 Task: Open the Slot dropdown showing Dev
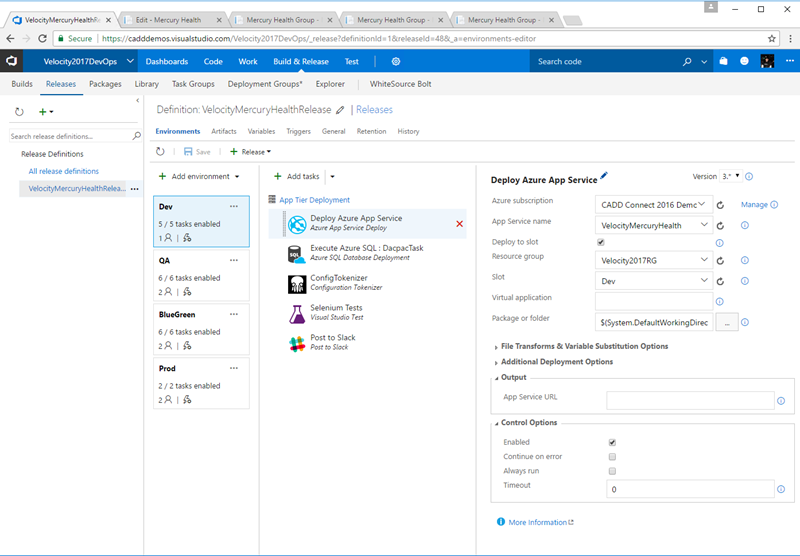[x=654, y=281]
